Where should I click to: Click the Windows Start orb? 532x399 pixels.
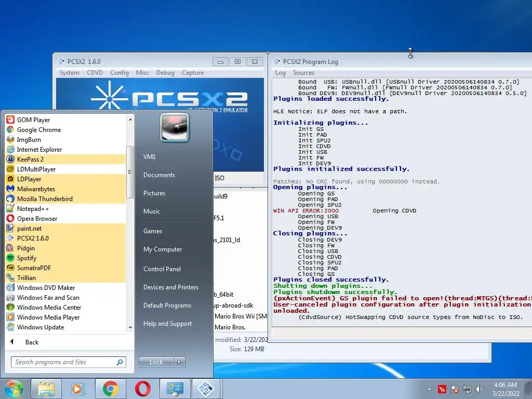(14, 389)
